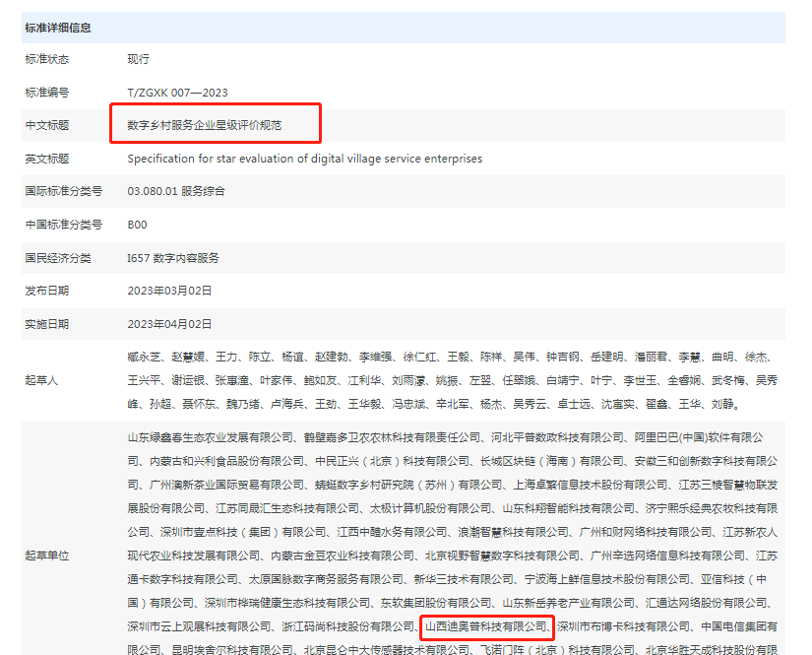Click the 英文标题 label

click(47, 159)
